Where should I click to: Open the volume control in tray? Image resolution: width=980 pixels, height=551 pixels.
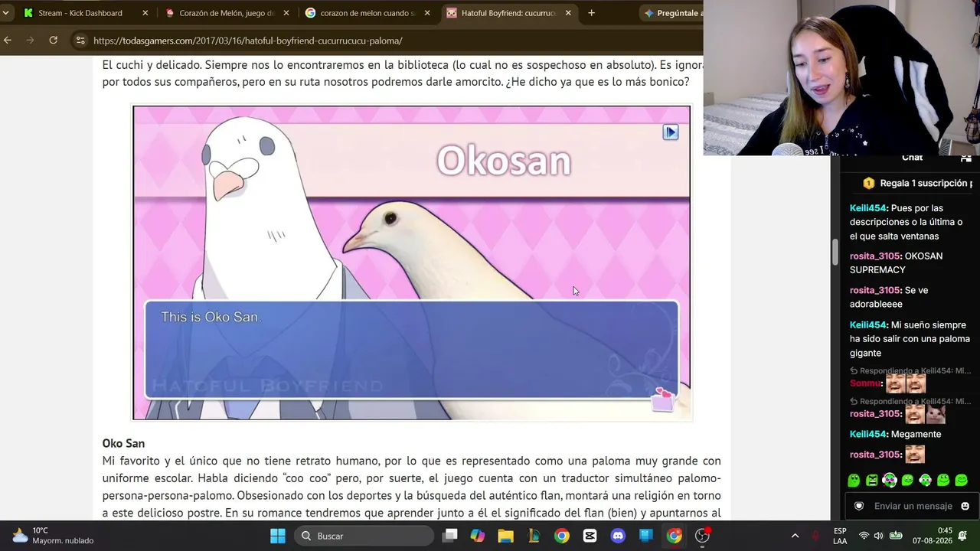click(x=879, y=536)
